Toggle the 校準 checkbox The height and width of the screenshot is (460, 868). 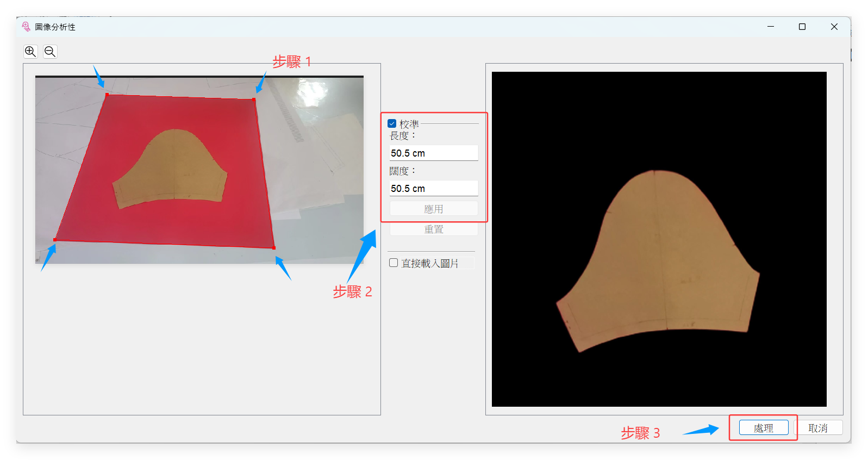(x=392, y=124)
